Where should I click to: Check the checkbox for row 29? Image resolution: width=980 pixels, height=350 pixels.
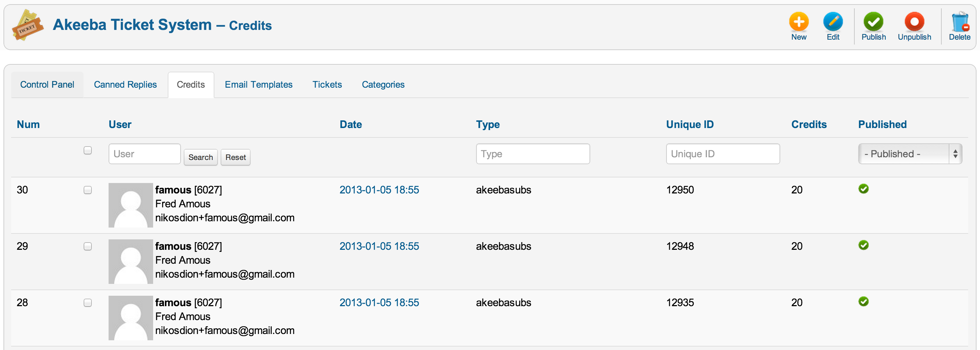coord(87,246)
